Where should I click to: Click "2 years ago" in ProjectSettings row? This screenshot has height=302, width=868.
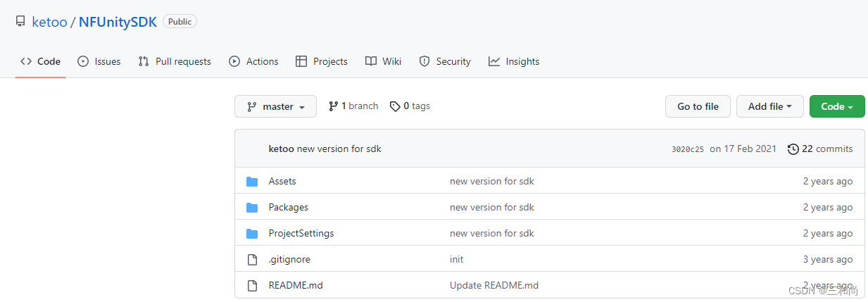pos(828,233)
